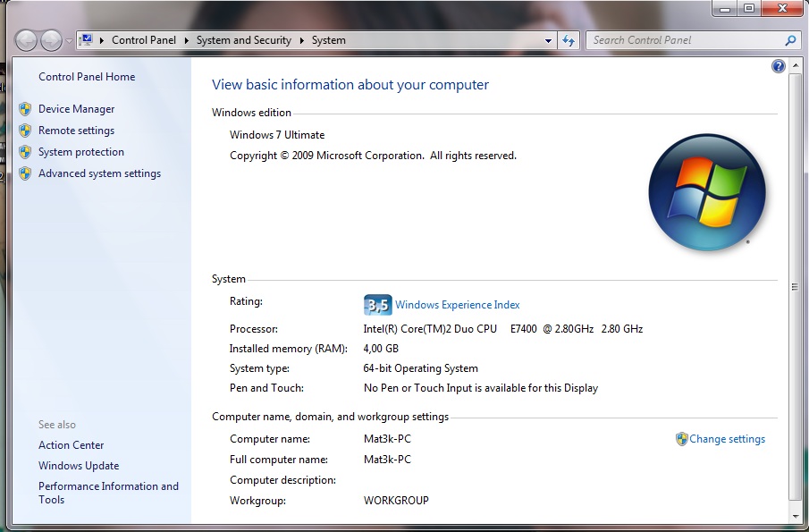The width and height of the screenshot is (809, 532).
Task: Open System and Security breadcrumb
Action: tap(243, 40)
